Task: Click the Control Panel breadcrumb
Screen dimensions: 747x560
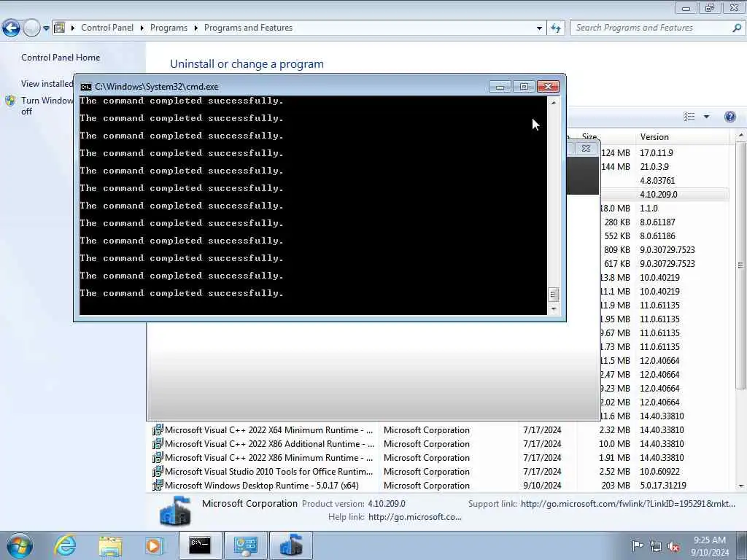Action: (x=107, y=28)
